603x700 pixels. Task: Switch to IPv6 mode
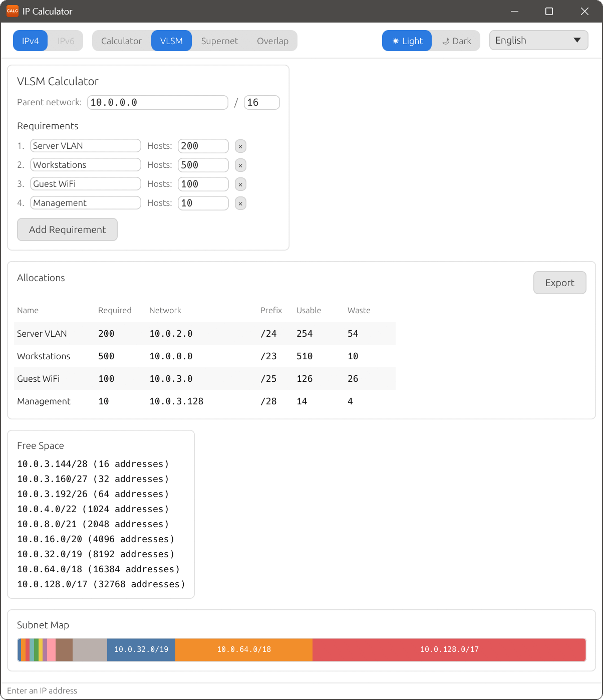[x=66, y=41]
